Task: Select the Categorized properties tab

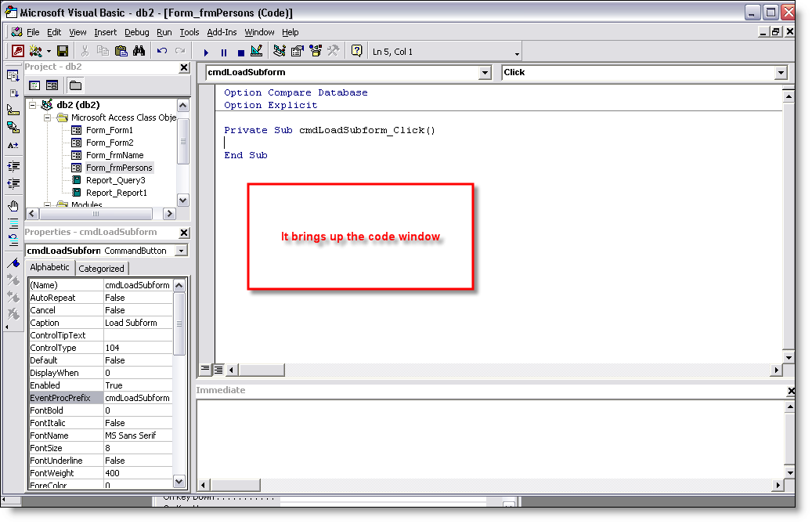Action: tap(102, 269)
